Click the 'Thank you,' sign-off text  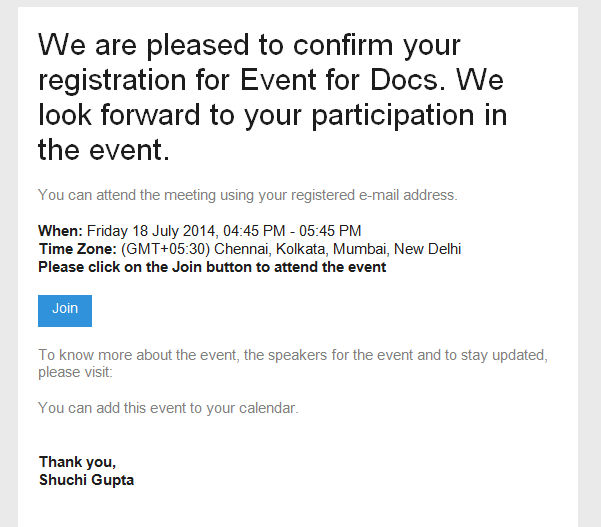(x=77, y=462)
